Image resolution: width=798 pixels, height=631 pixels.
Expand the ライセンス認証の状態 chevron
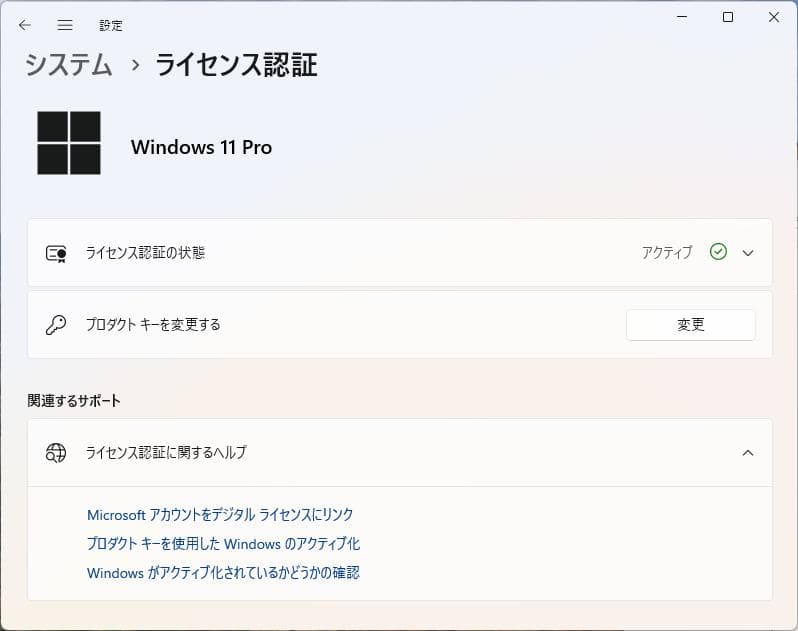pyautogui.click(x=748, y=253)
